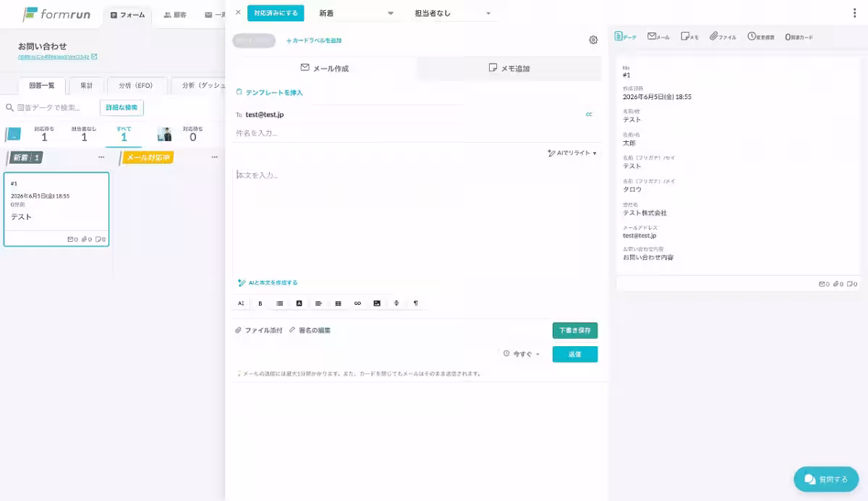
Task: Open card settings gear icon
Action: (x=593, y=40)
